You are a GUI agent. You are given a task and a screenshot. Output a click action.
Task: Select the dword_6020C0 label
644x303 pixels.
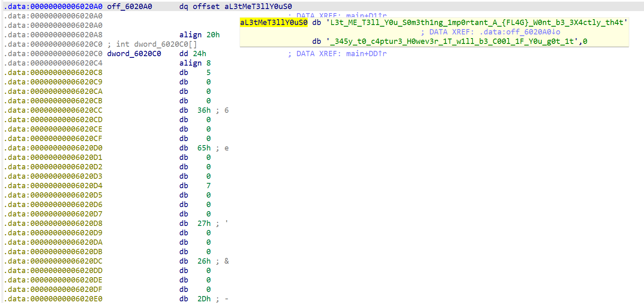[x=134, y=54]
